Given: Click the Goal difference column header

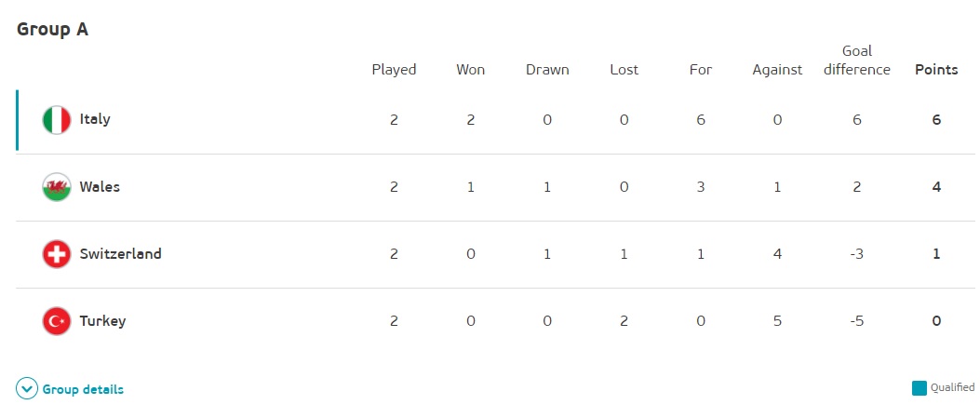Looking at the screenshot, I should pos(857,60).
